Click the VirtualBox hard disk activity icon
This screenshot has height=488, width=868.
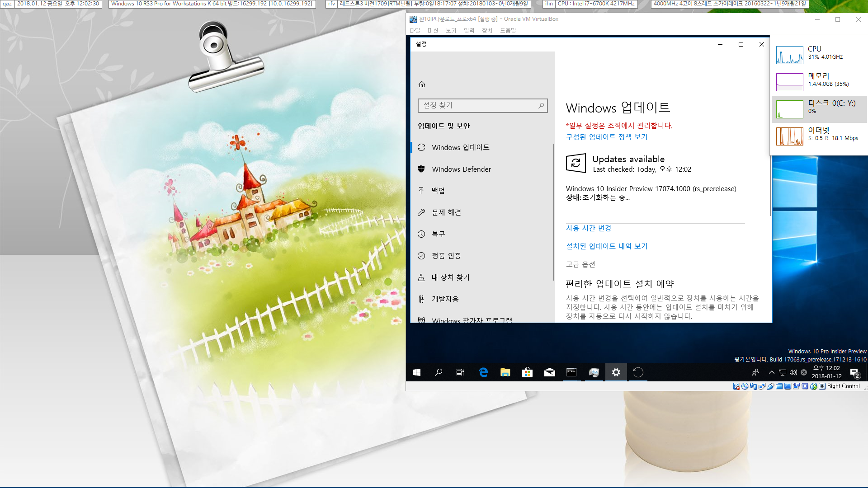tap(736, 386)
